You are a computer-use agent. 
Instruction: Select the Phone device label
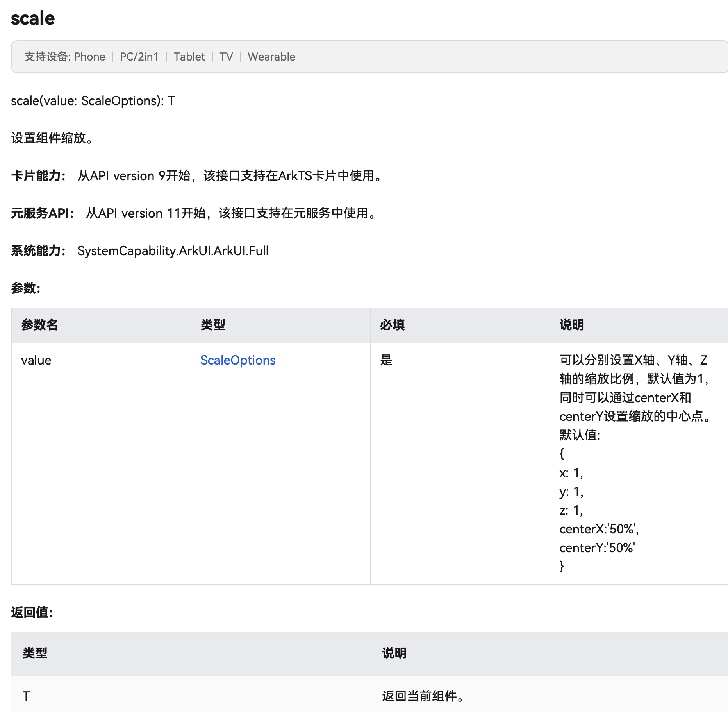tap(89, 57)
